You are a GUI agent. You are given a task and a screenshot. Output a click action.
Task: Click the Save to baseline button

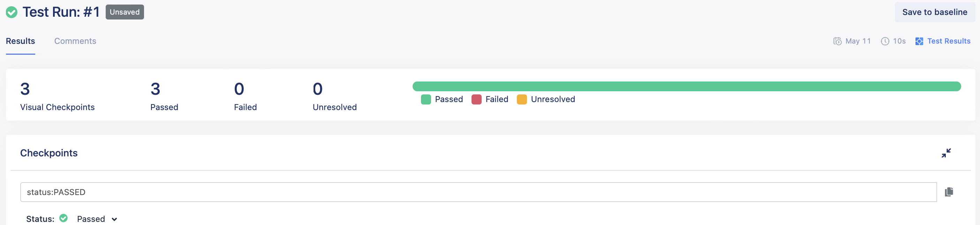pyautogui.click(x=935, y=12)
